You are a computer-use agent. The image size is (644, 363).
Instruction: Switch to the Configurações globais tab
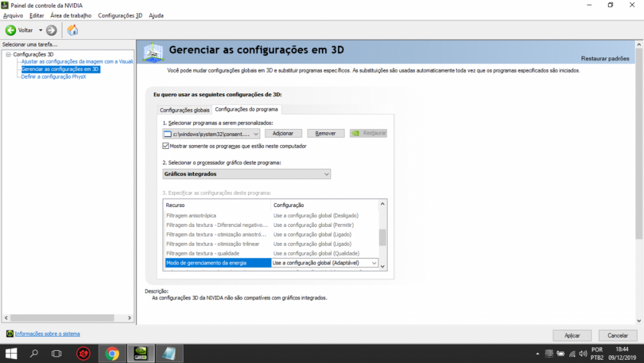pos(184,110)
